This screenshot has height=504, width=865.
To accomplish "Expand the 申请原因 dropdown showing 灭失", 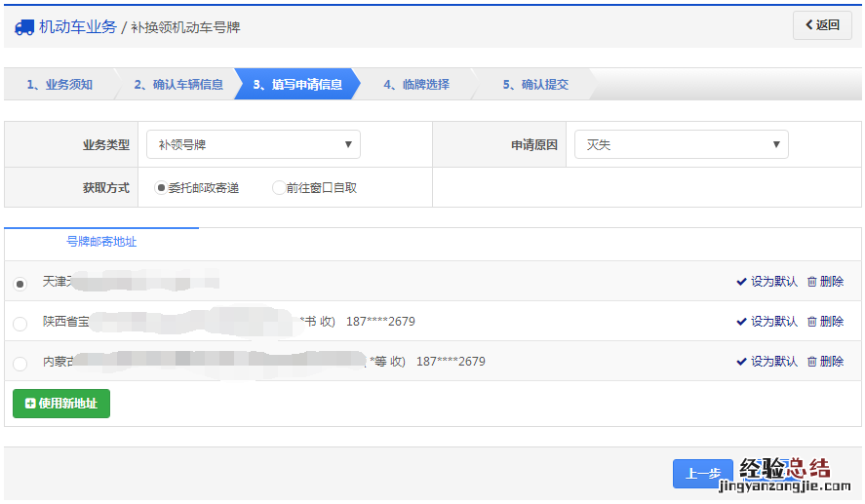I will point(681,145).
